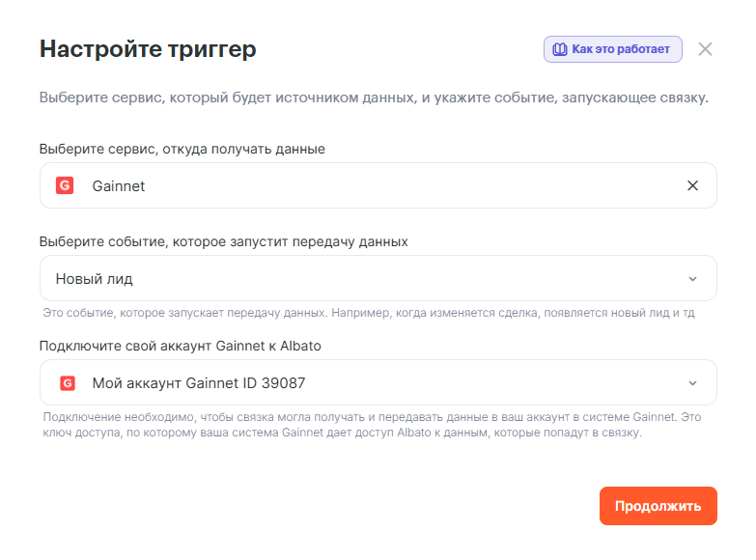Click the book icon in the help button
This screenshot has height=560, width=756.
tap(559, 49)
